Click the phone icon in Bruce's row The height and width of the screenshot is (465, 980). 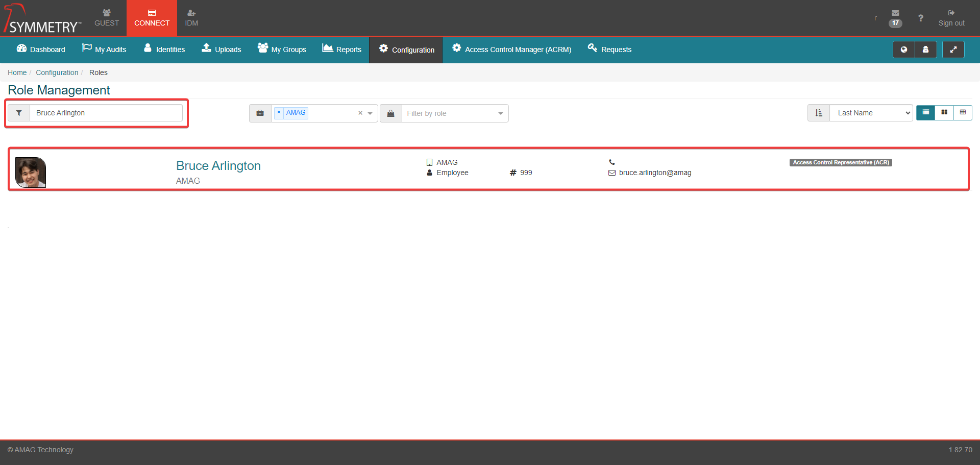tap(611, 162)
